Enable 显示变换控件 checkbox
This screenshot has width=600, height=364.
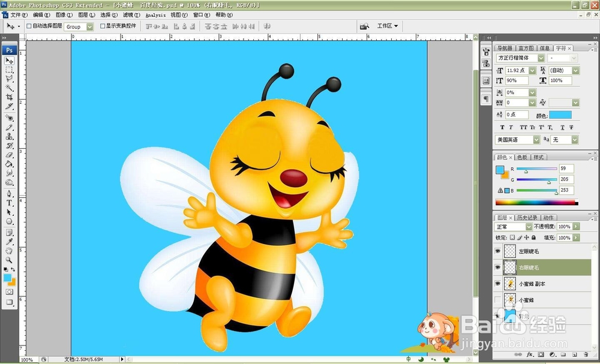click(103, 26)
